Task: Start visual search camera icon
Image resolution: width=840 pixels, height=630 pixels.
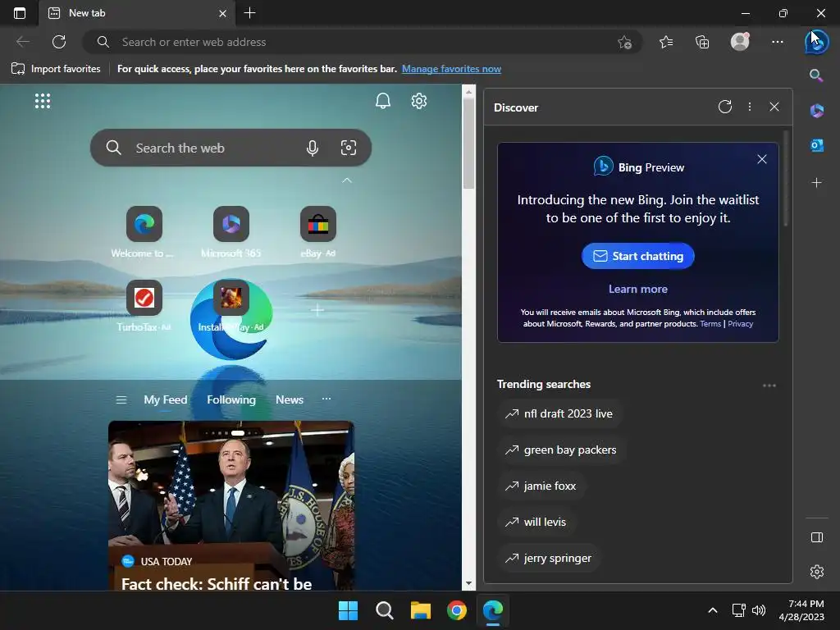Action: [348, 148]
